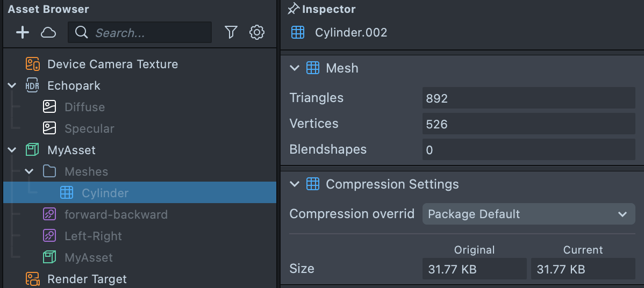Collapse the Meshes folder
Screen dimensions: 644x288
click(x=30, y=172)
